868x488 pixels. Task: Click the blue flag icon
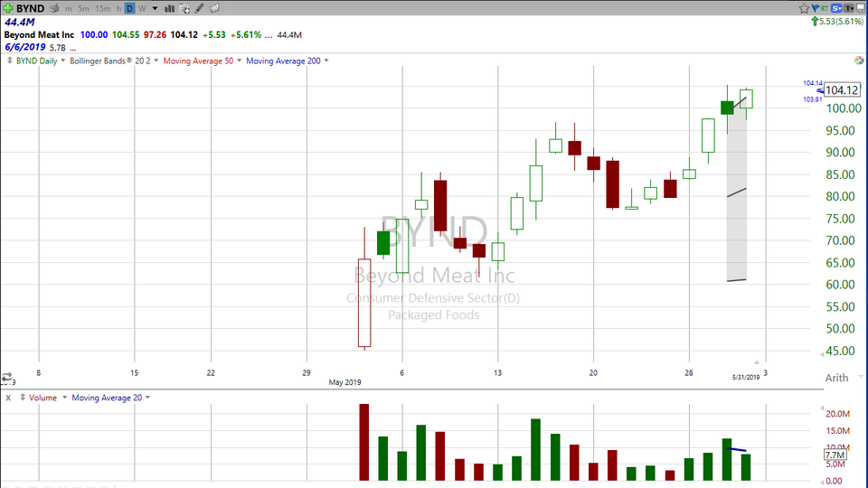[816, 8]
